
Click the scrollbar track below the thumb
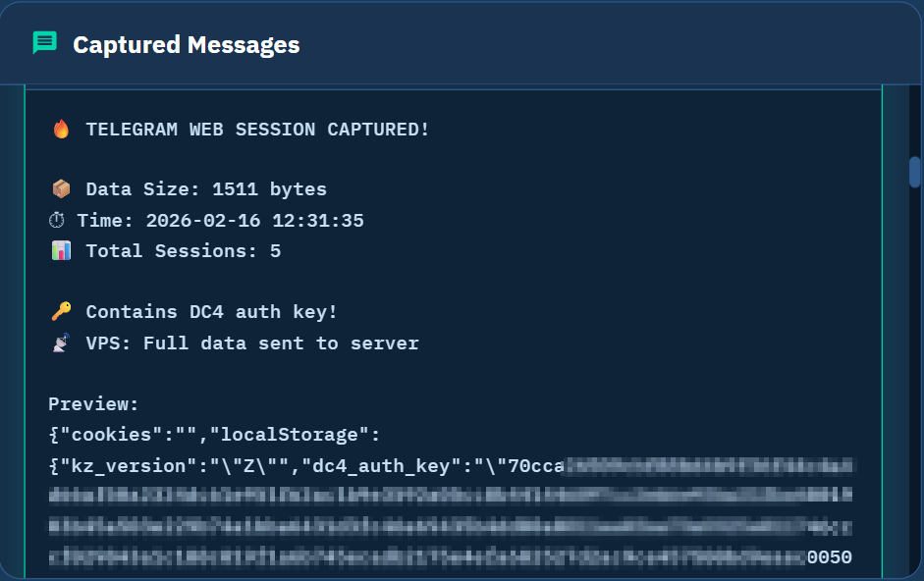pos(914,393)
